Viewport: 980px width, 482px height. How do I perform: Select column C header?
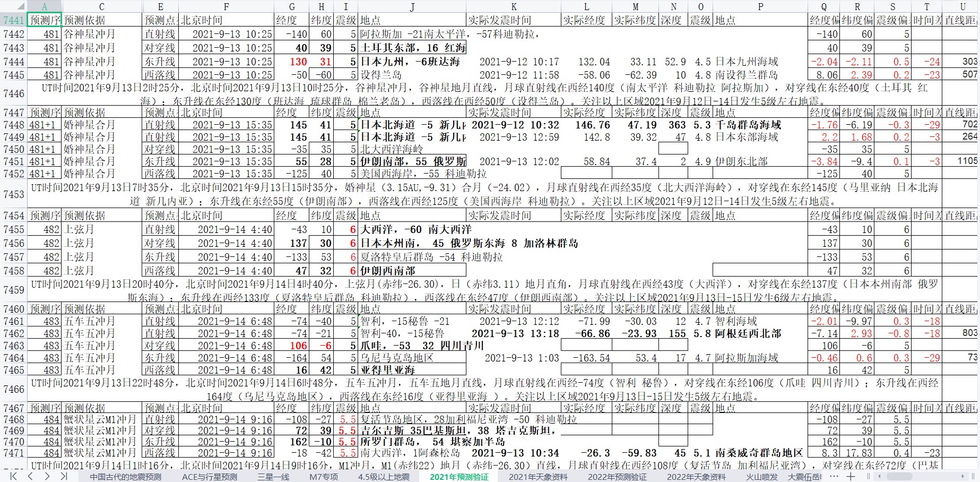(x=102, y=6)
